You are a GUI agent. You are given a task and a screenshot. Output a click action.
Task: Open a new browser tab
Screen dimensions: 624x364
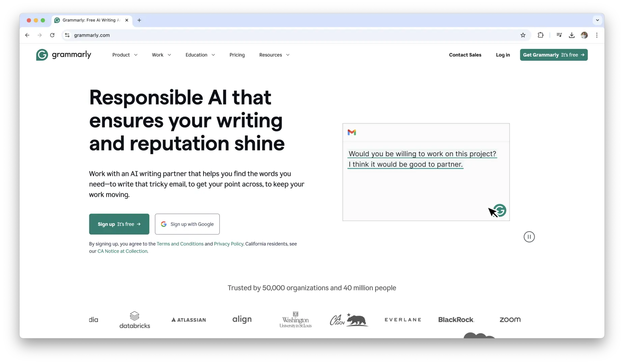coord(139,20)
